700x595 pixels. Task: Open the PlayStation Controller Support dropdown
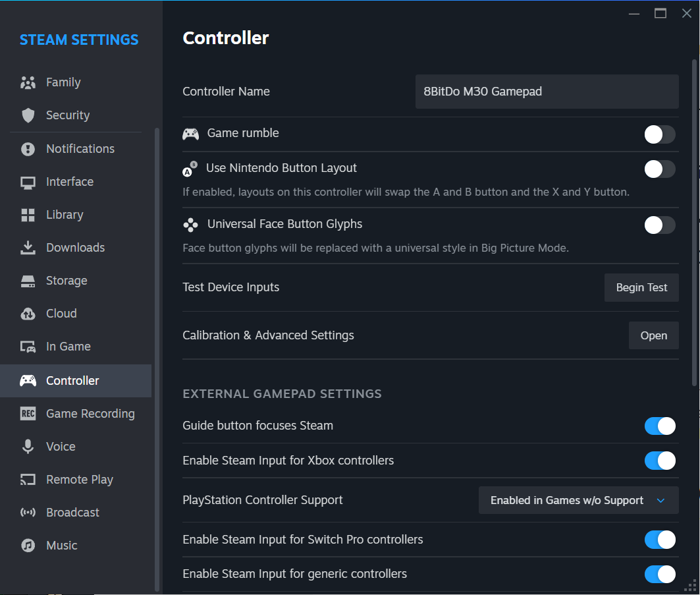pyautogui.click(x=579, y=500)
